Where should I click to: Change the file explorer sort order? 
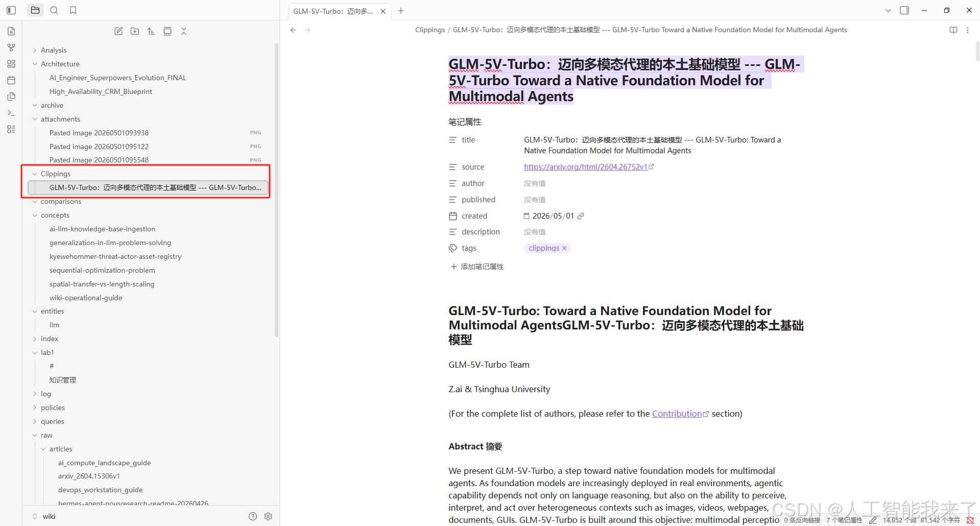click(151, 31)
